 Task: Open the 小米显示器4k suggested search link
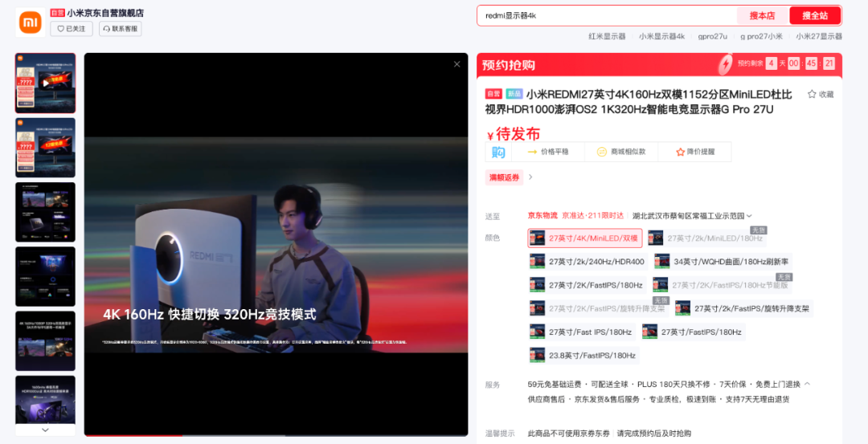(x=661, y=36)
